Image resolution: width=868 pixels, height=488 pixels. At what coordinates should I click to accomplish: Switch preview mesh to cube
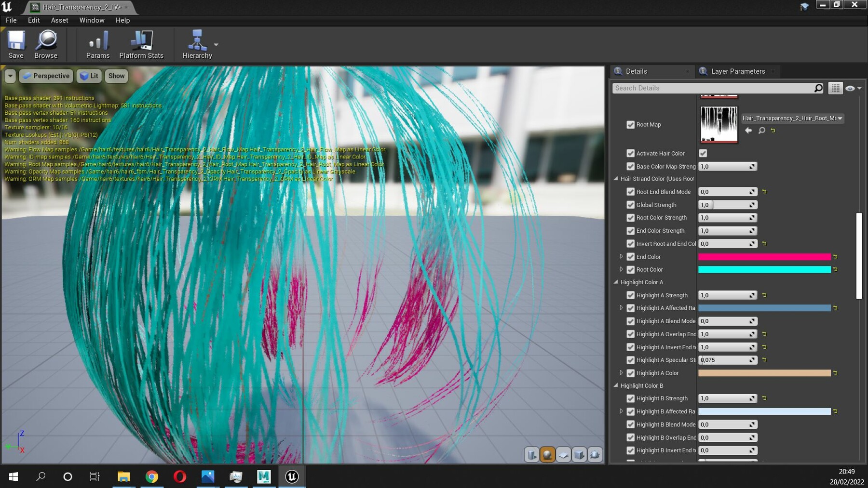coord(579,454)
